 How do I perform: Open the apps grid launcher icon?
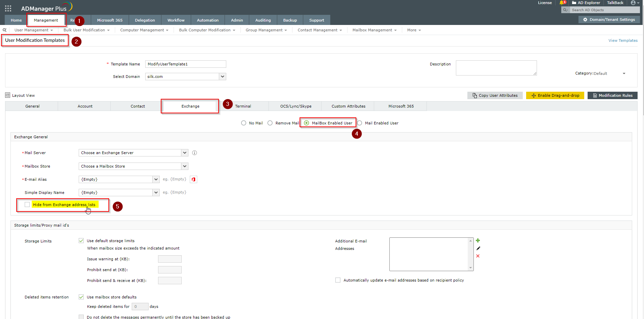pos(8,8)
